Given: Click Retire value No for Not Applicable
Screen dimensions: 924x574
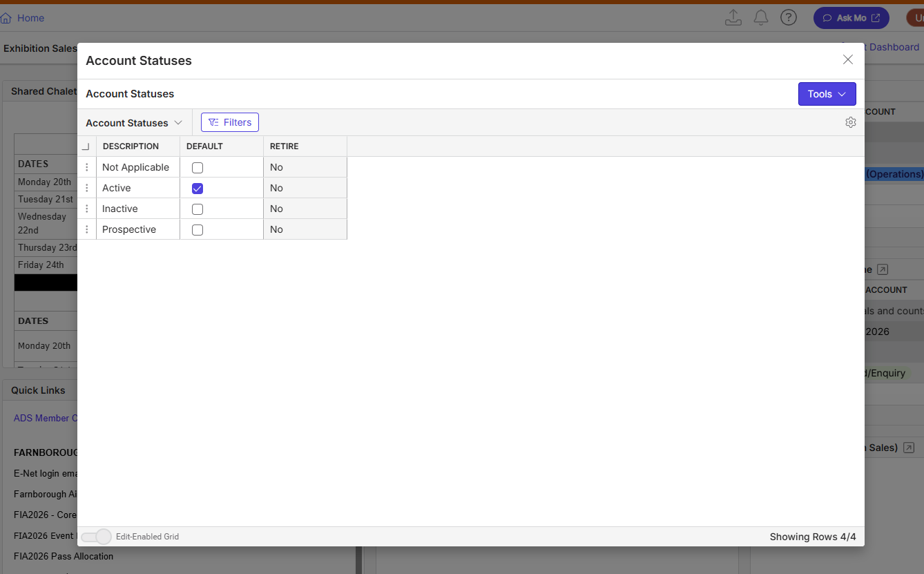Looking at the screenshot, I should pyautogui.click(x=305, y=167).
